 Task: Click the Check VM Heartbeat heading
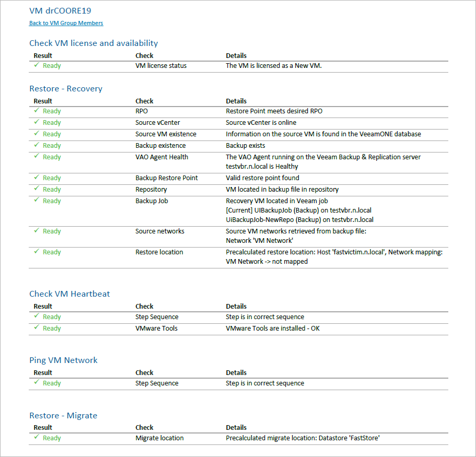click(69, 294)
